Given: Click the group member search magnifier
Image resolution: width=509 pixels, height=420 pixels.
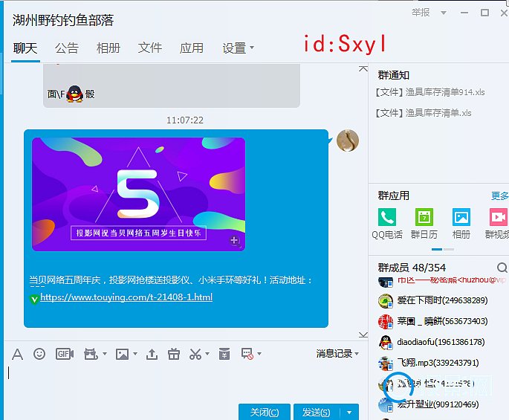Looking at the screenshot, I should pyautogui.click(x=502, y=268).
